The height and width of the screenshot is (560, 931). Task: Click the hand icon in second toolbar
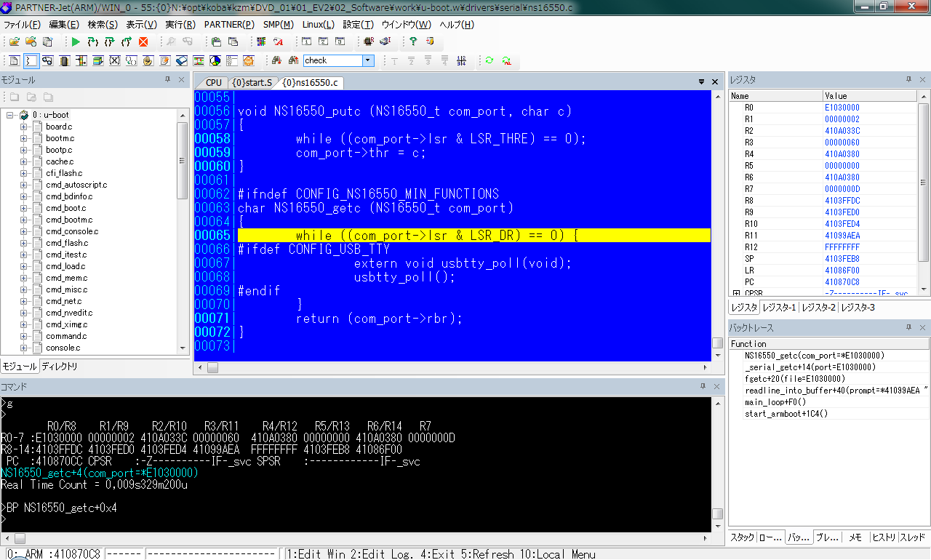point(148,61)
